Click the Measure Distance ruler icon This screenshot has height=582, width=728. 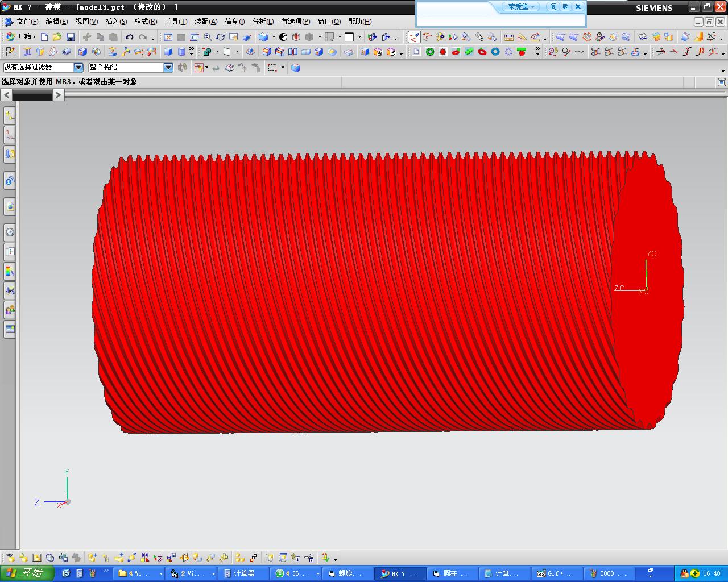(x=509, y=37)
